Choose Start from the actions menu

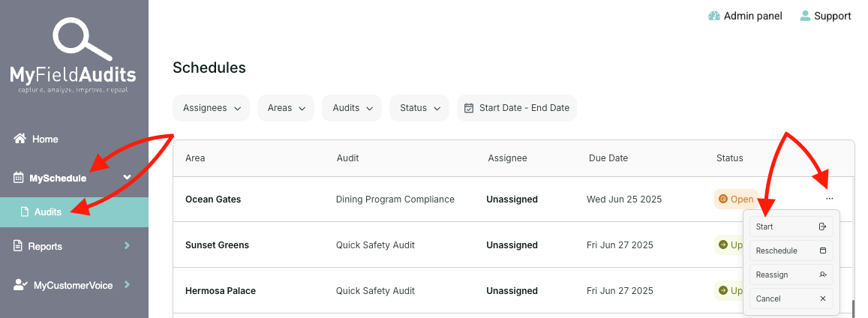pos(791,226)
